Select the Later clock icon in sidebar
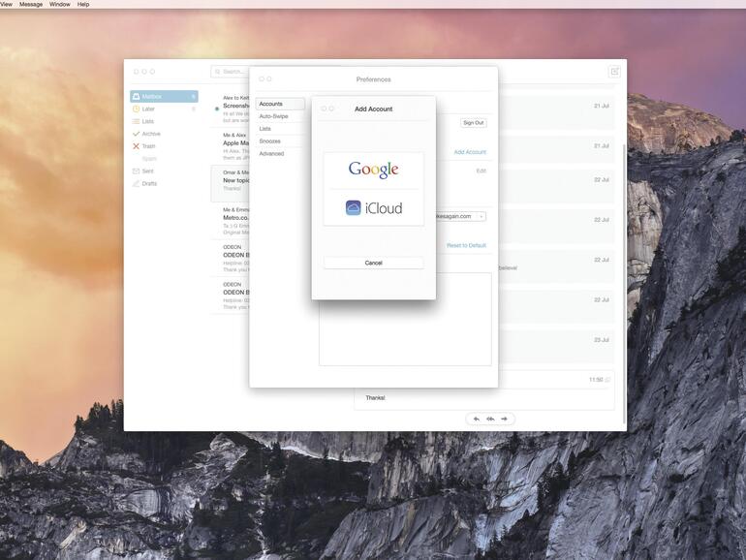Viewport: 746px width, 560px height. coord(136,109)
